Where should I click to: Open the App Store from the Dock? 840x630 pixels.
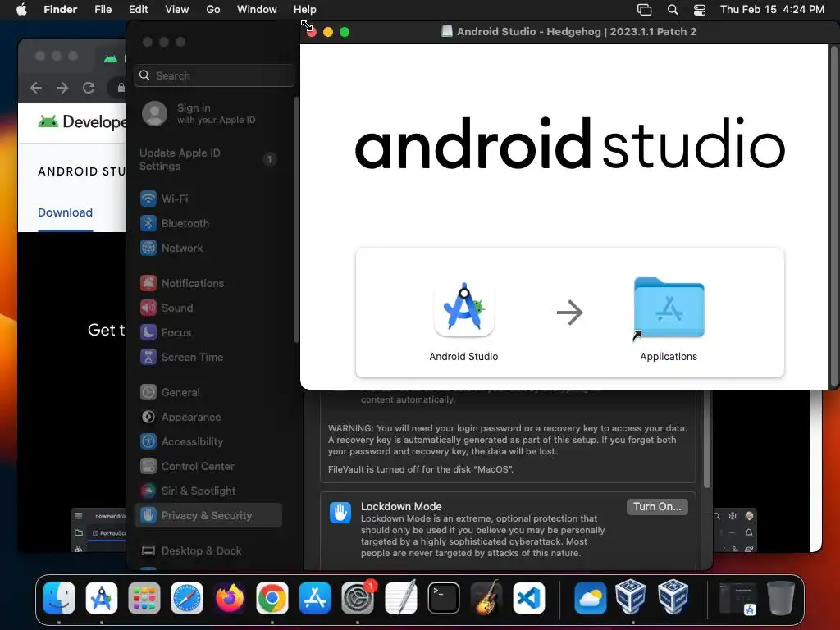(x=315, y=598)
